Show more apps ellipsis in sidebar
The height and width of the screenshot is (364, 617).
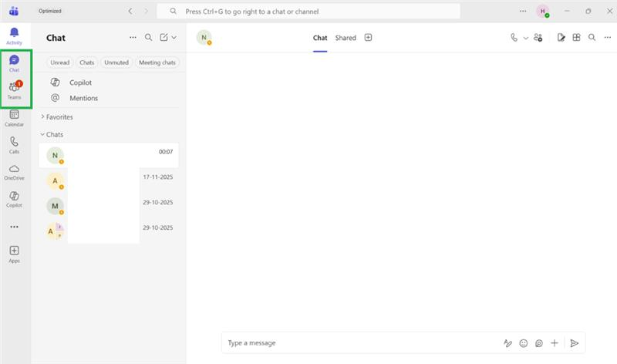point(14,227)
